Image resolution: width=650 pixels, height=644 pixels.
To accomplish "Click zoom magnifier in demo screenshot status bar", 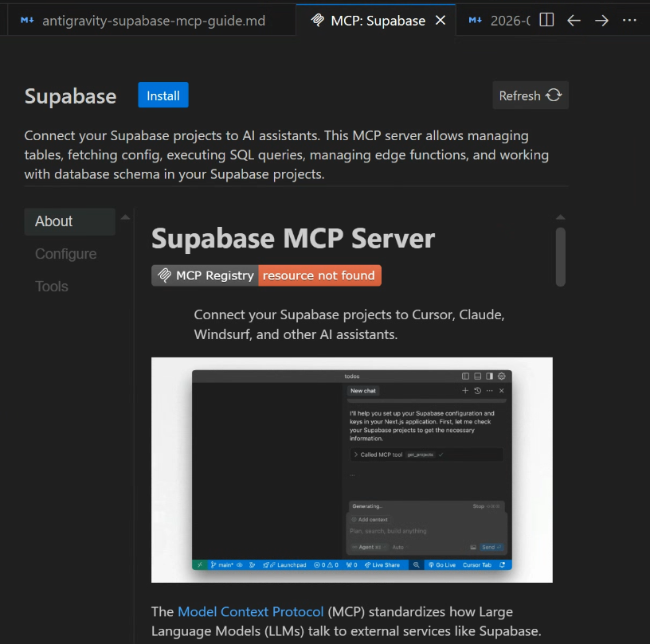I will (x=416, y=565).
